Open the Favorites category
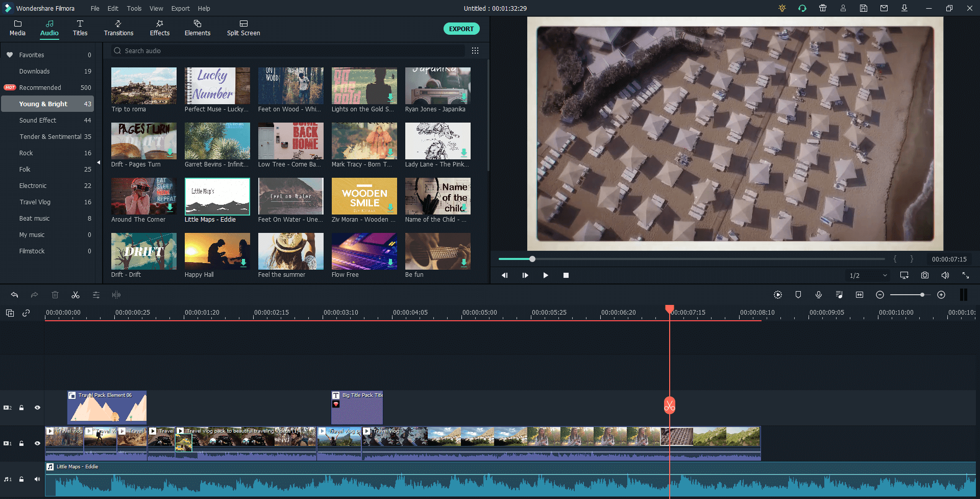 point(47,55)
